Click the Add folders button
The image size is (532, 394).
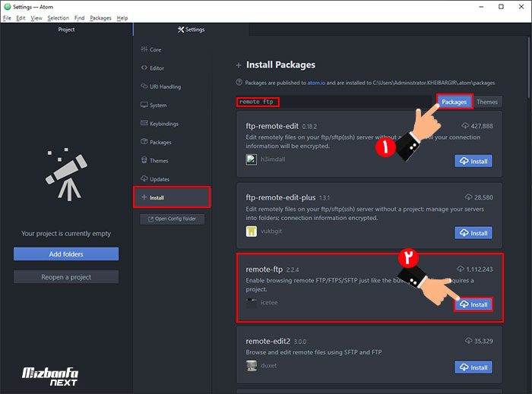pos(66,254)
